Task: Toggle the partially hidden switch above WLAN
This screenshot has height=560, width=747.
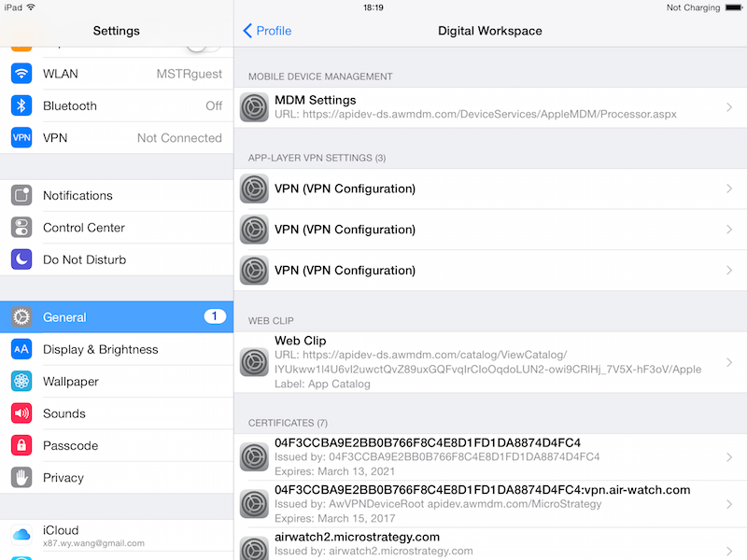Action: point(204,49)
